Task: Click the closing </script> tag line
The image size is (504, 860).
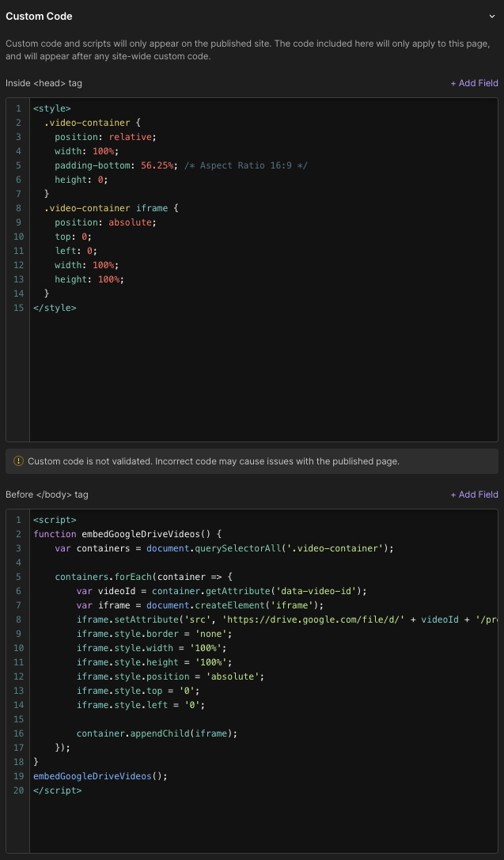Action: pos(58,791)
